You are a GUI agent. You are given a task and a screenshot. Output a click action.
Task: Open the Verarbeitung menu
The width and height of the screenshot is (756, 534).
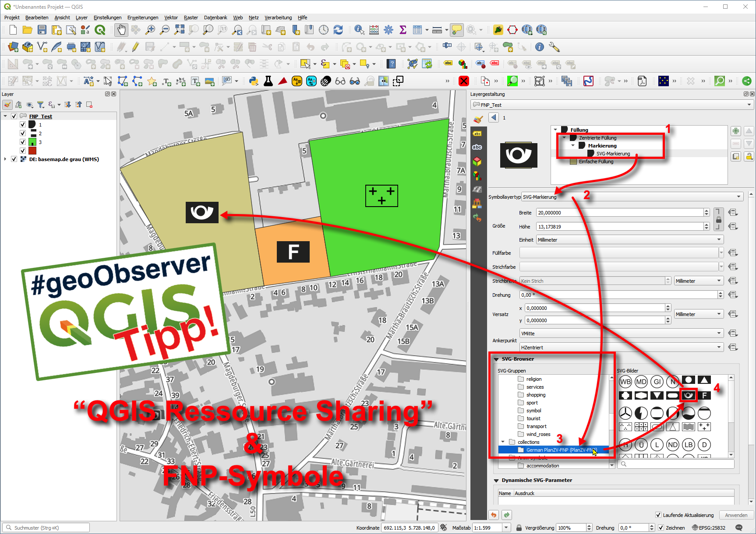point(278,18)
